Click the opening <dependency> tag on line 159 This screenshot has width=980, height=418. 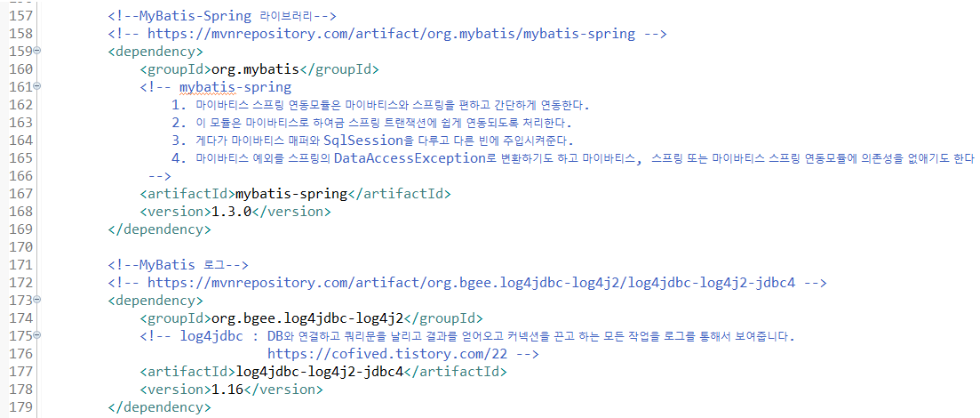tap(155, 52)
